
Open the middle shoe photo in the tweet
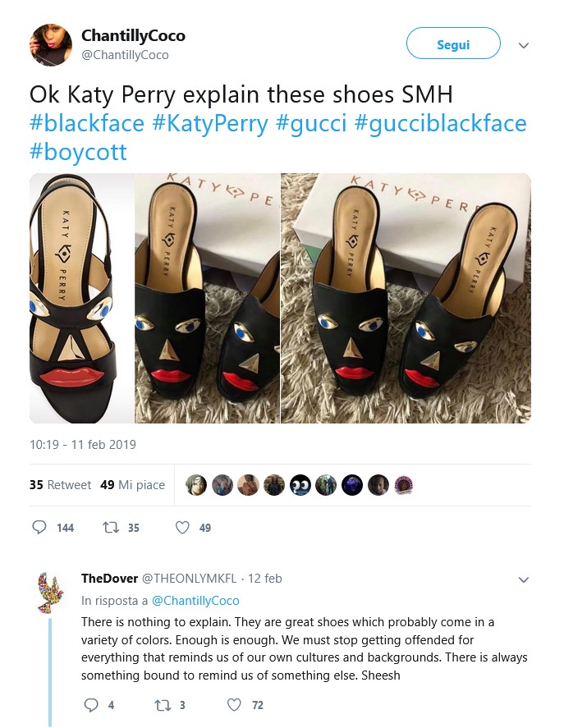[206, 298]
